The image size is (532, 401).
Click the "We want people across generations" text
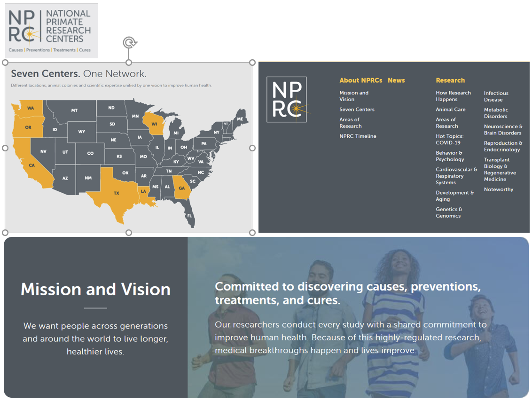pyautogui.click(x=95, y=338)
